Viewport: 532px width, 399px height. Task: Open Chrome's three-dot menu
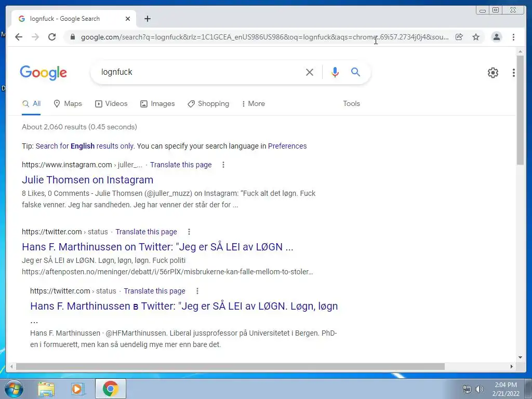[x=513, y=37]
